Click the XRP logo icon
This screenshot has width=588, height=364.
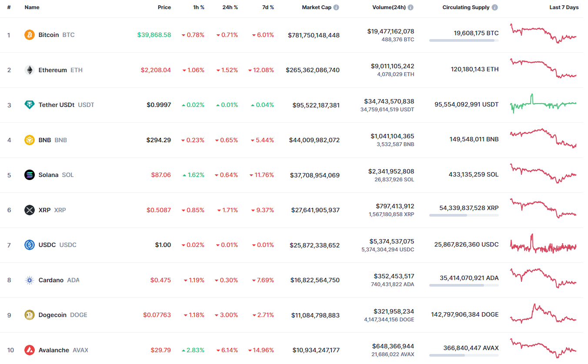pyautogui.click(x=30, y=210)
